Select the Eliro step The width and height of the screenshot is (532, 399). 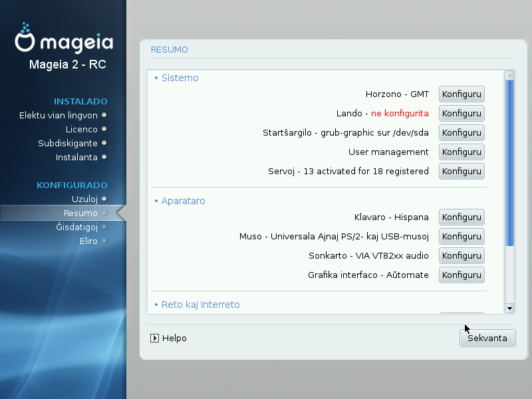tap(88, 241)
